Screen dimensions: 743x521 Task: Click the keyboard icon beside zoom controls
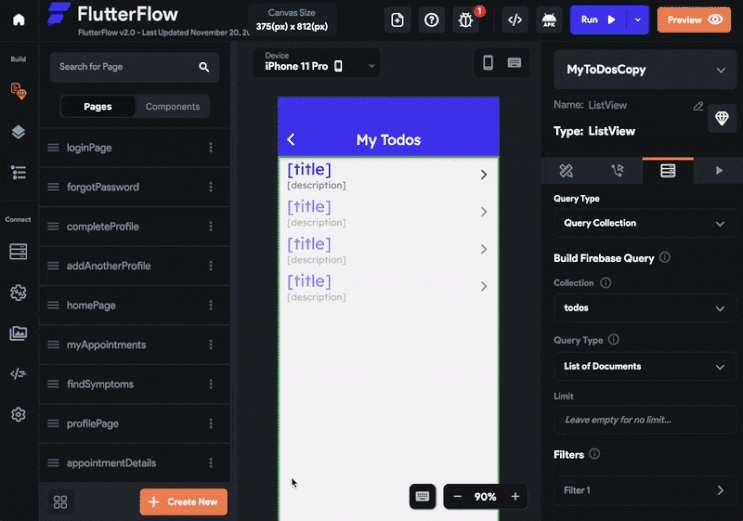pos(422,496)
